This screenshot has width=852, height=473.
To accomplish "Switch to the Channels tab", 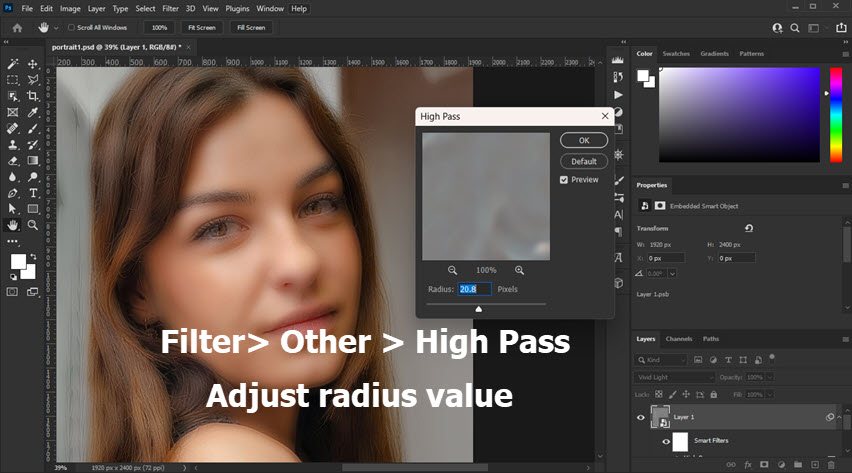I will (679, 339).
